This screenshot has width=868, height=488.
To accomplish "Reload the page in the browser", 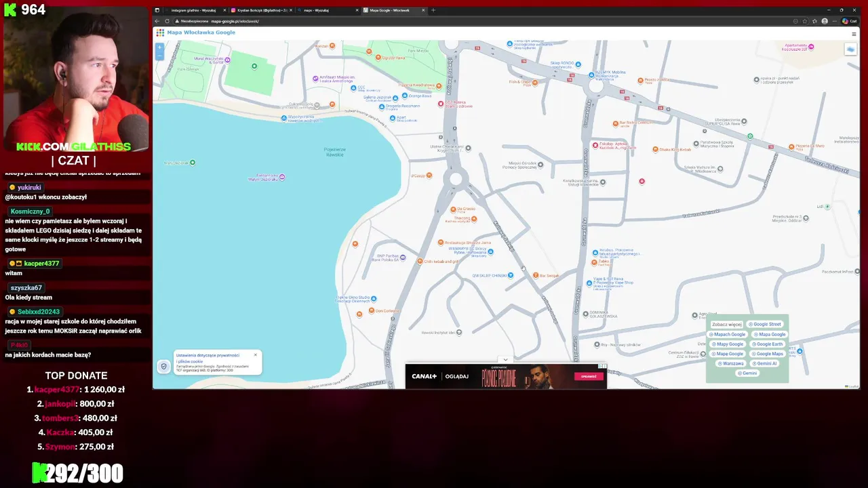I will pyautogui.click(x=167, y=21).
